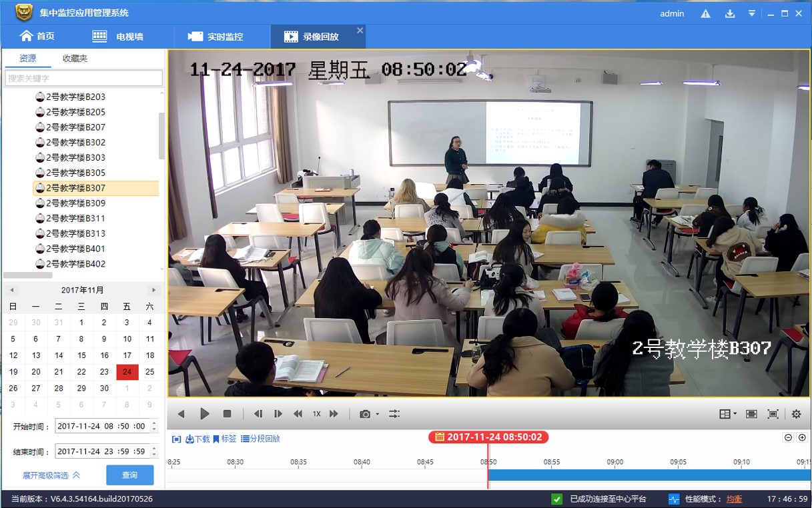Screen dimensions: 812x508
Task: Enter fullscreen video view
Action: click(773, 414)
